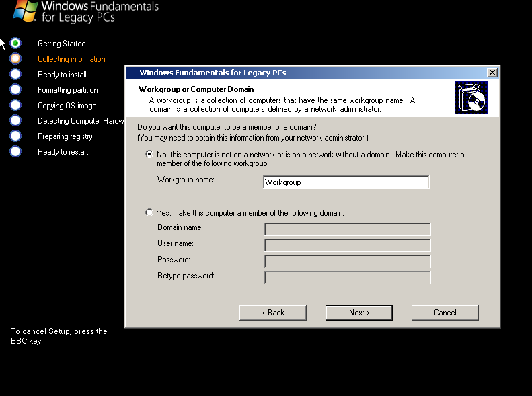The width and height of the screenshot is (532, 396).
Task: Click the Password field
Action: tap(348, 262)
